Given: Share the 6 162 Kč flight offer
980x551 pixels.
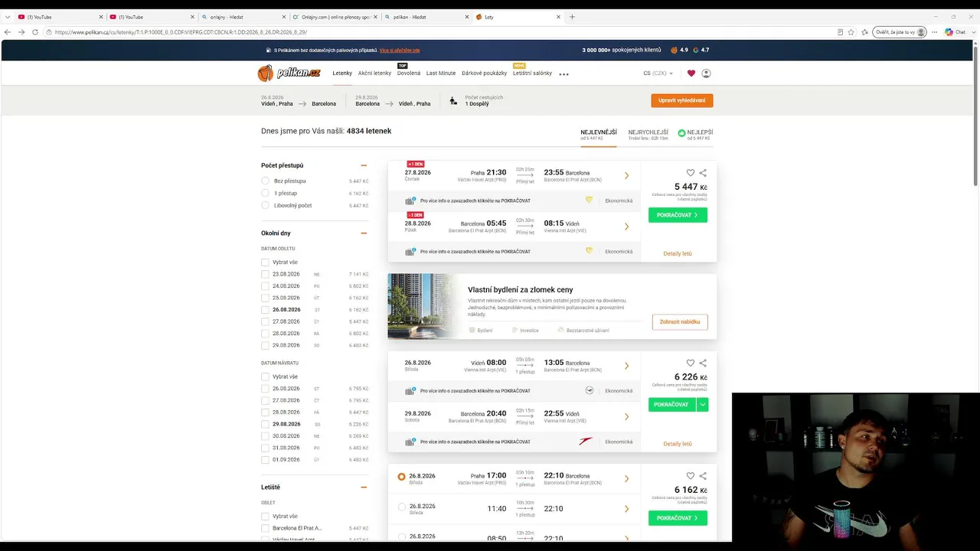Looking at the screenshot, I should click(703, 476).
